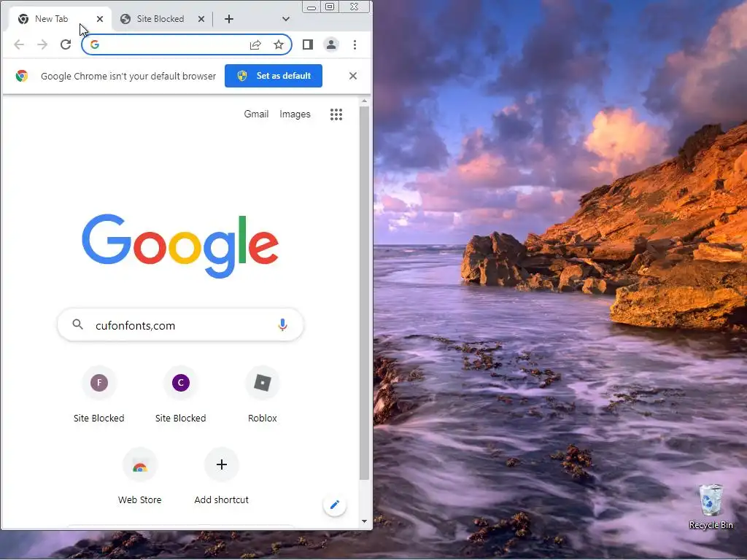This screenshot has width=747, height=560.
Task: Go back using the back arrow
Action: (19, 44)
